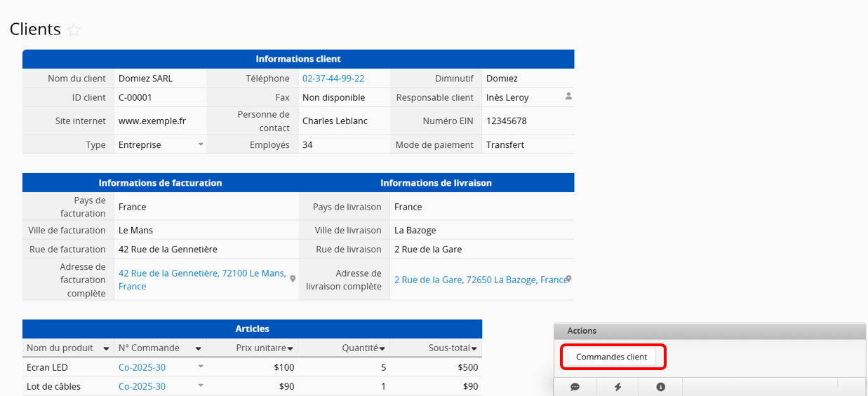Open the 2 Rue de la Gare address link

point(480,280)
